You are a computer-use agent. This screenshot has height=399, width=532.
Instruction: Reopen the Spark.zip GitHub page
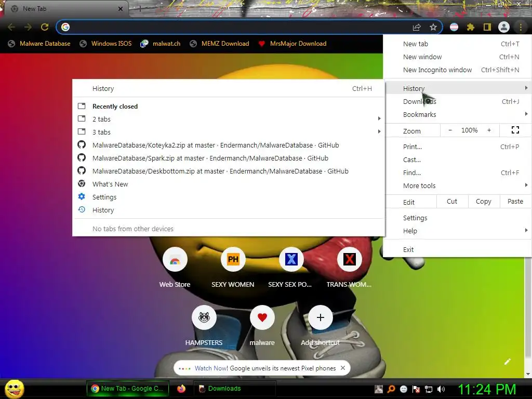pyautogui.click(x=229, y=158)
